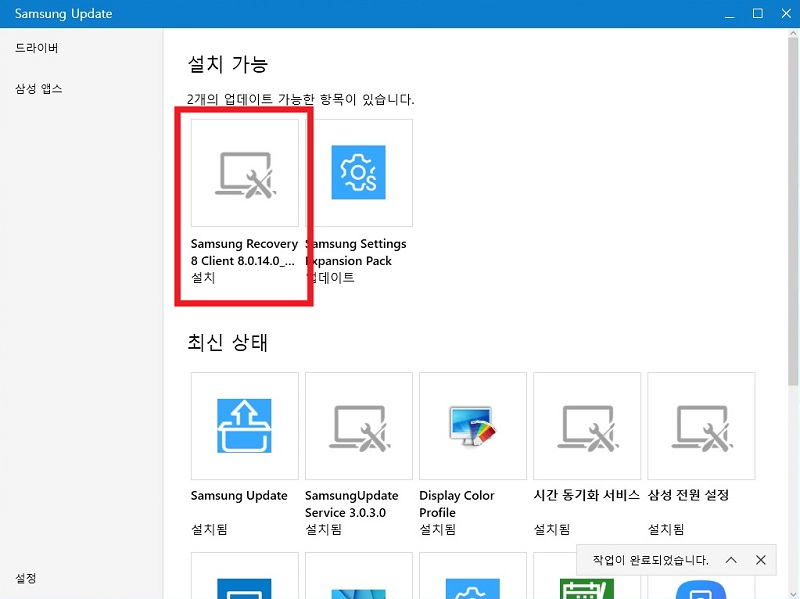The height and width of the screenshot is (599, 800).
Task: Click the 시간 동기화 서비스 label
Action: point(586,495)
